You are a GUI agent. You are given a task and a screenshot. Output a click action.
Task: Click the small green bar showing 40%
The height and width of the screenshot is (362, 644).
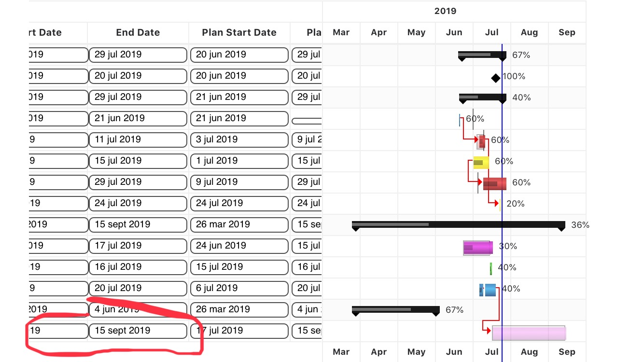[x=490, y=268]
